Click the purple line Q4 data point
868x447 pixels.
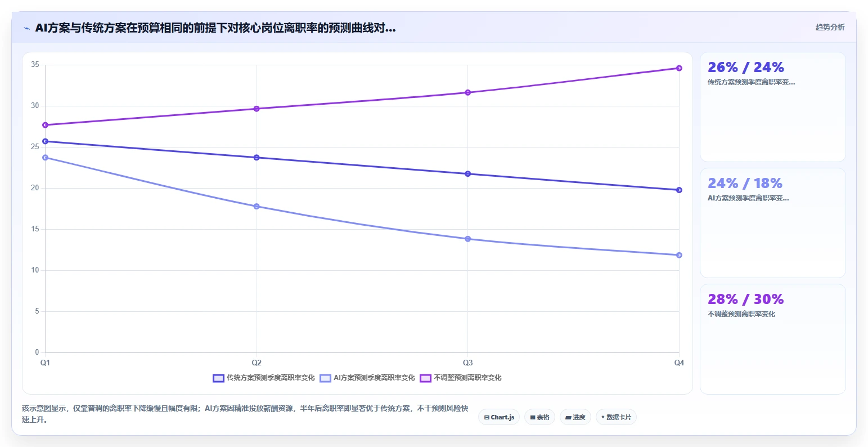[x=679, y=68]
